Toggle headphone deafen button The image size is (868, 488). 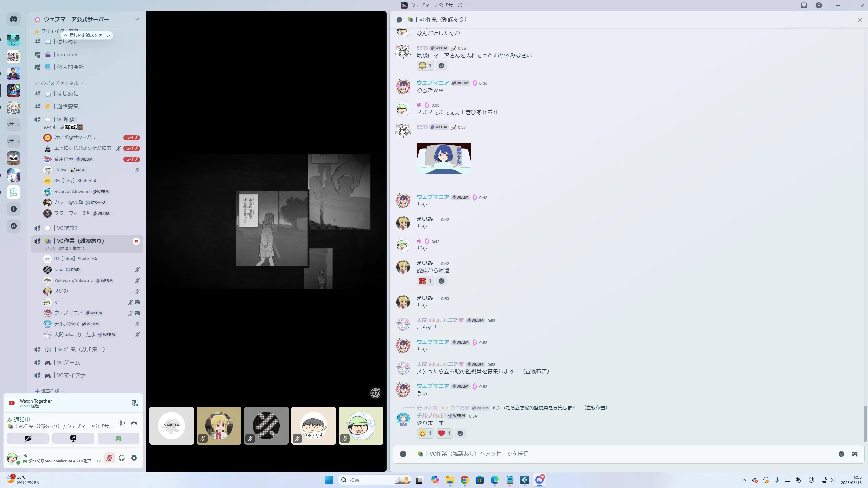122,458
